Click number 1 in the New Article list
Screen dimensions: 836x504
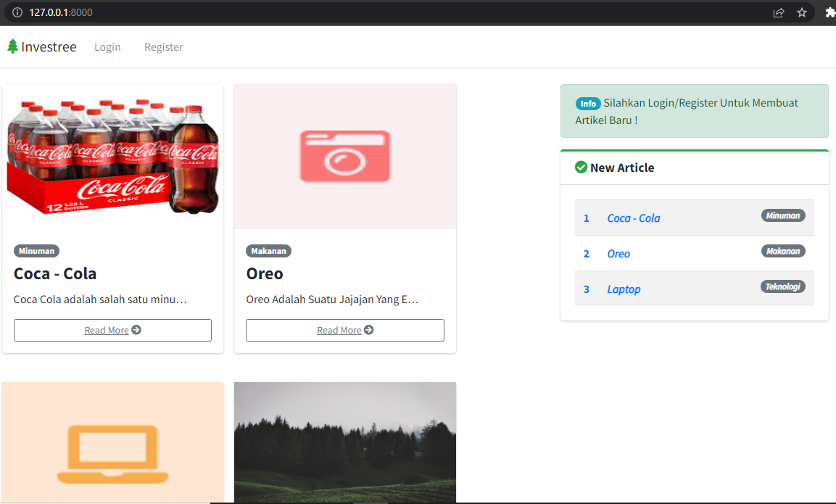click(x=587, y=218)
